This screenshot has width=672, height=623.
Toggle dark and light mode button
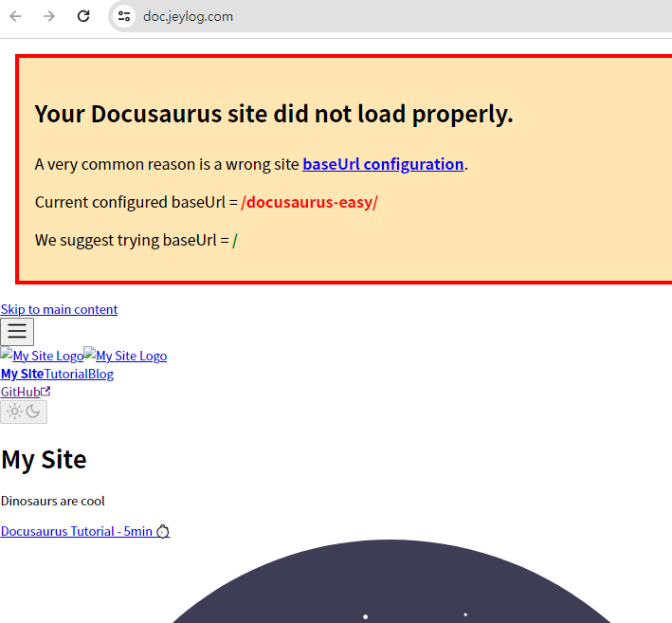24,412
